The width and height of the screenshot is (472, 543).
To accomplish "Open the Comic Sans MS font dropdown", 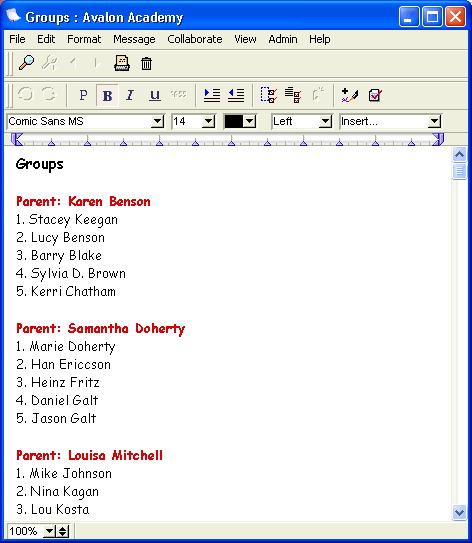I will click(85, 121).
